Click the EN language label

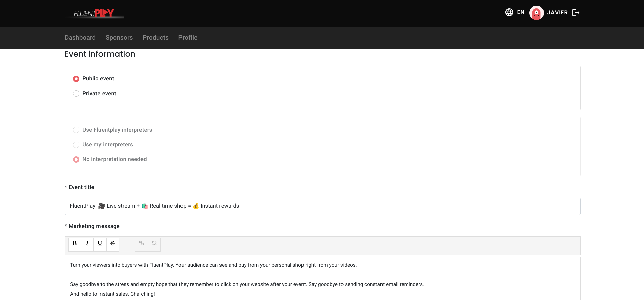(x=521, y=12)
